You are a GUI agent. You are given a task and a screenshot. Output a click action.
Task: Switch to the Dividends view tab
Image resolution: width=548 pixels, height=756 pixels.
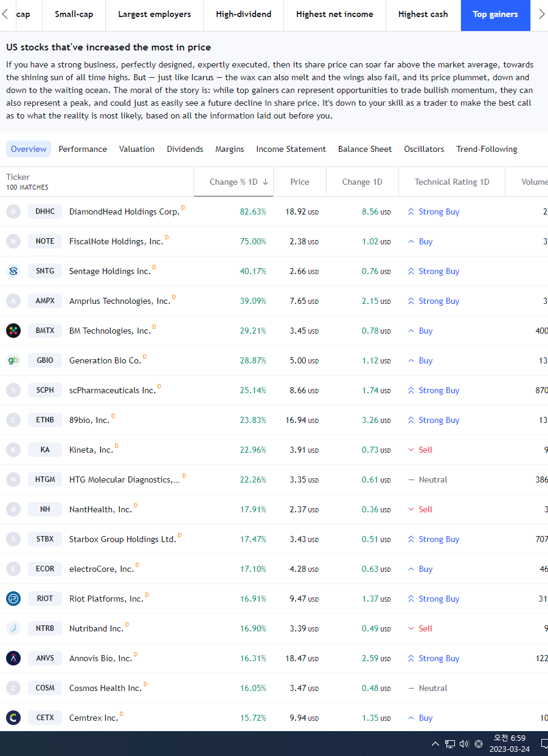(x=185, y=149)
